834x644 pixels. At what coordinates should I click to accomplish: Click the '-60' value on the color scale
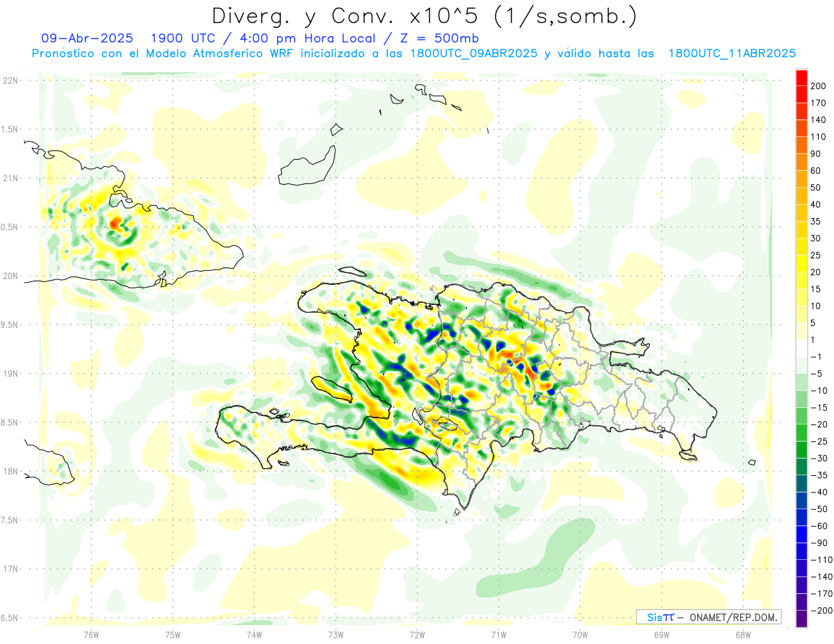819,526
